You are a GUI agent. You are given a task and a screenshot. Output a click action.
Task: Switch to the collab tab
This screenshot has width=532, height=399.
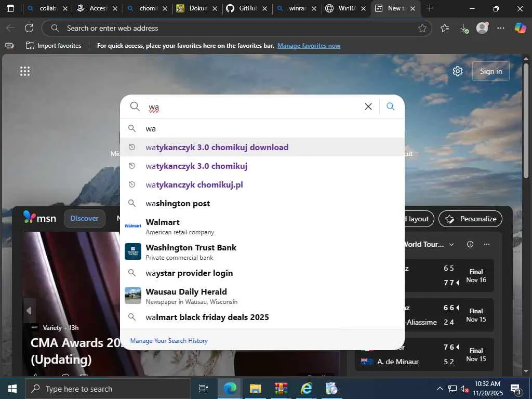(48, 8)
